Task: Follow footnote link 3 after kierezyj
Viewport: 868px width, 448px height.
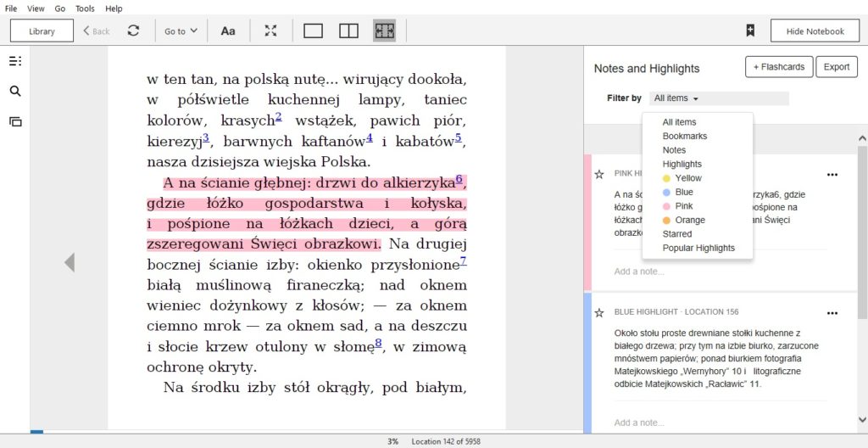Action: coord(205,138)
